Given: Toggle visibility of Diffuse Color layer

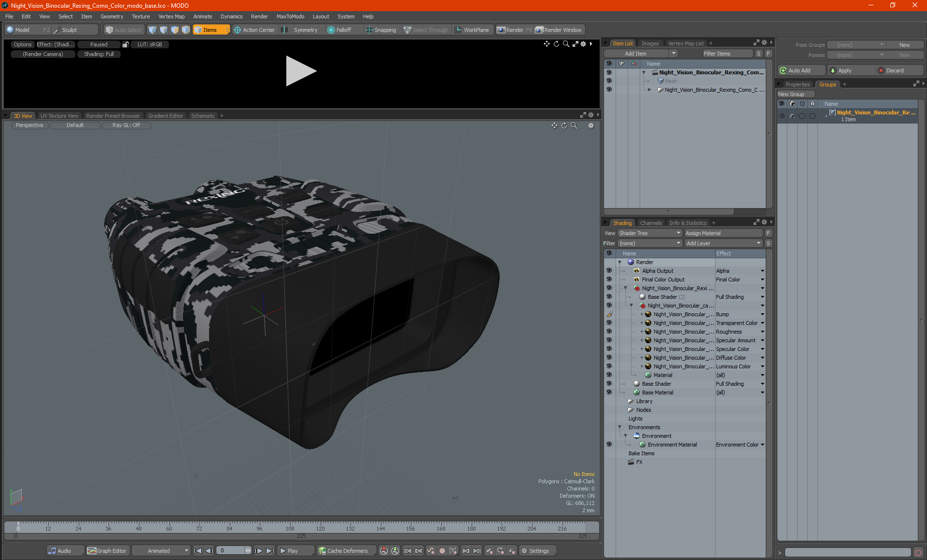Looking at the screenshot, I should [609, 358].
